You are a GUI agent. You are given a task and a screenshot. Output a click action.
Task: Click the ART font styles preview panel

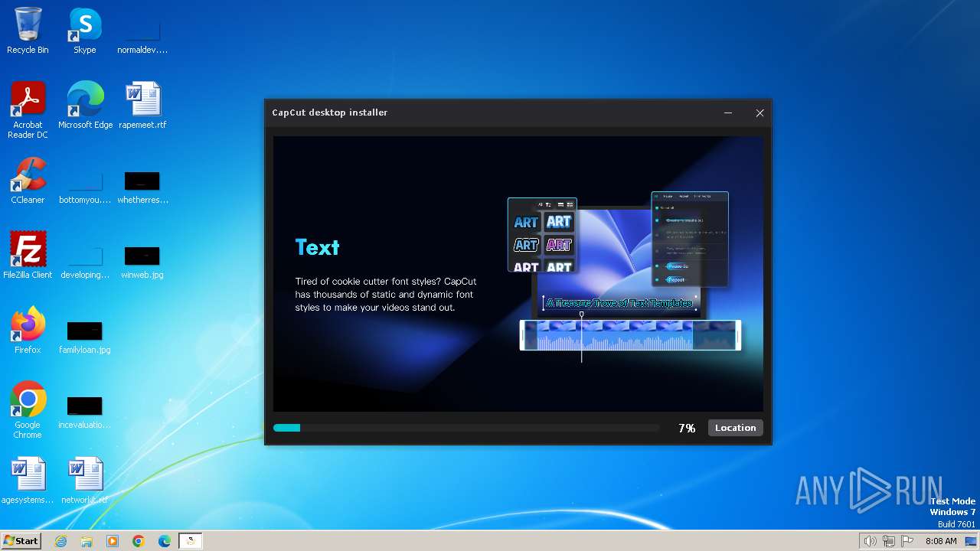pyautogui.click(x=542, y=236)
